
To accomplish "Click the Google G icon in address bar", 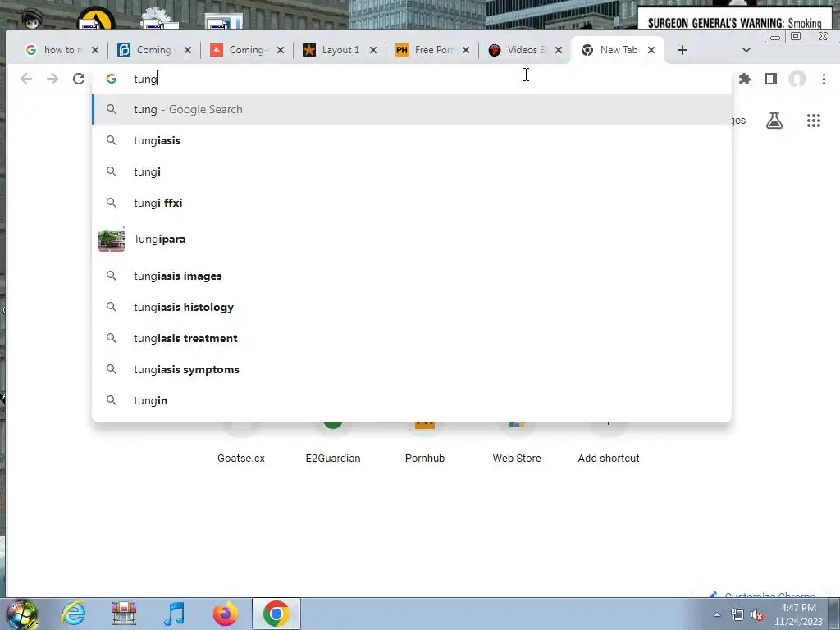I will coord(112,79).
